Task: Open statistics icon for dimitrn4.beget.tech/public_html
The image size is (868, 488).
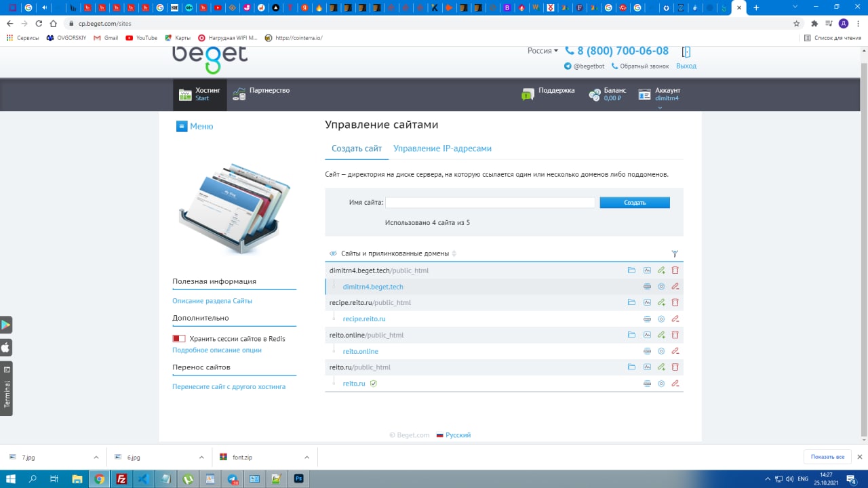Action: point(647,270)
